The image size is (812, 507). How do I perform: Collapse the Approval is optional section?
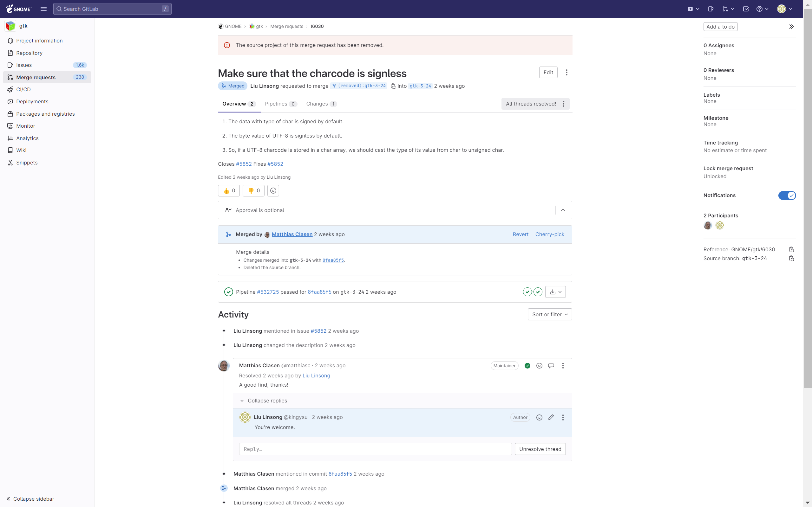point(563,210)
